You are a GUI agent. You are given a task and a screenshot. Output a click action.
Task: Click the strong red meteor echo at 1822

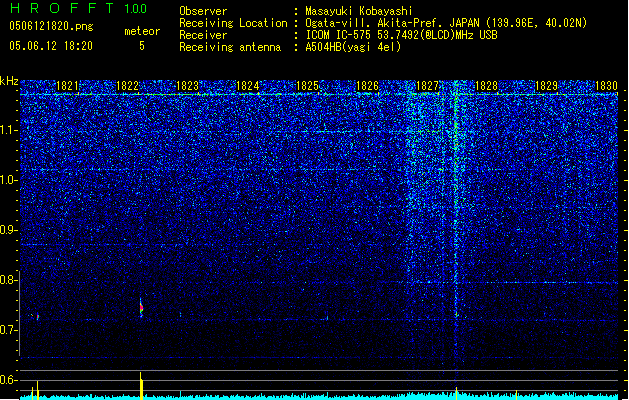pyautogui.click(x=141, y=308)
